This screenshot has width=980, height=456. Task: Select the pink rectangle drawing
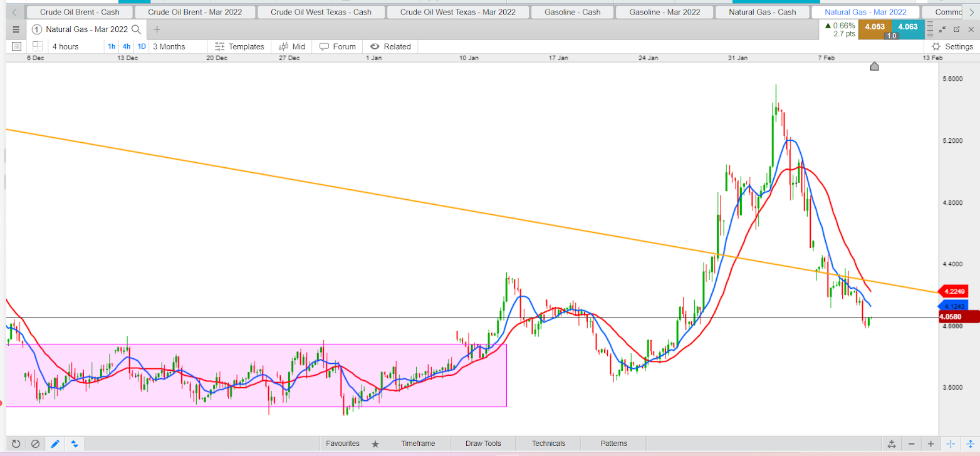[x=256, y=375]
